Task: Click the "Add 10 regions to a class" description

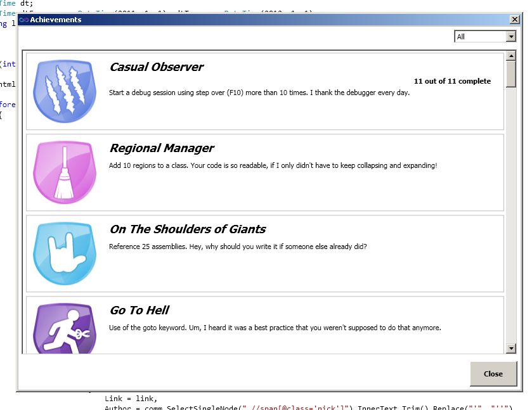Action: [273, 165]
